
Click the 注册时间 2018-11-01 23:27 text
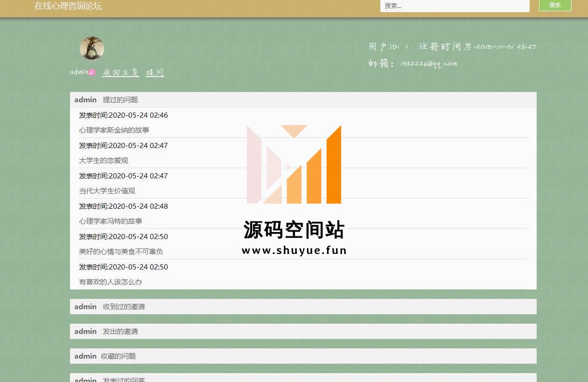coord(477,47)
